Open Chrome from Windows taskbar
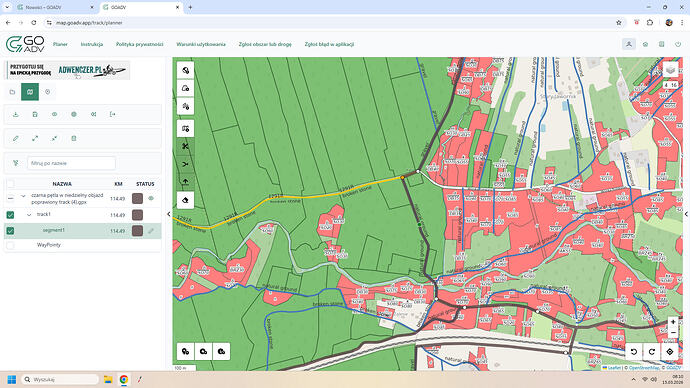Viewport: 690px width, 388px height. click(124, 379)
